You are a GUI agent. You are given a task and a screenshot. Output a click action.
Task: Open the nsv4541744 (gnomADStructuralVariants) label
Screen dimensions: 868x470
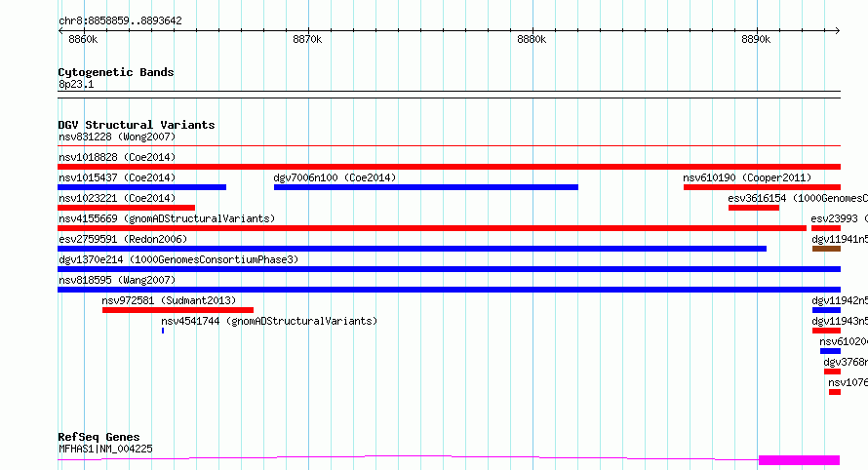pos(269,321)
